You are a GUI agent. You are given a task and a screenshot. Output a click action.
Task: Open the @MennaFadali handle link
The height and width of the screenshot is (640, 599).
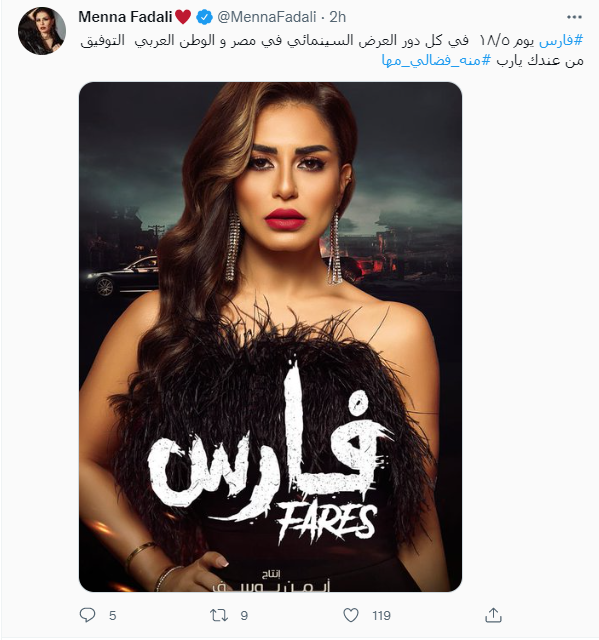[x=266, y=17]
